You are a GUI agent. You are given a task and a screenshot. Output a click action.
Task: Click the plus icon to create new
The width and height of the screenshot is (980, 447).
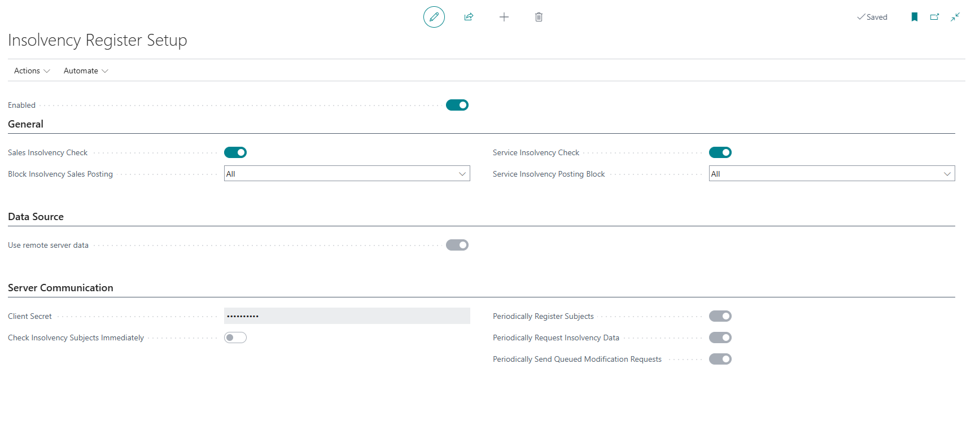(504, 17)
